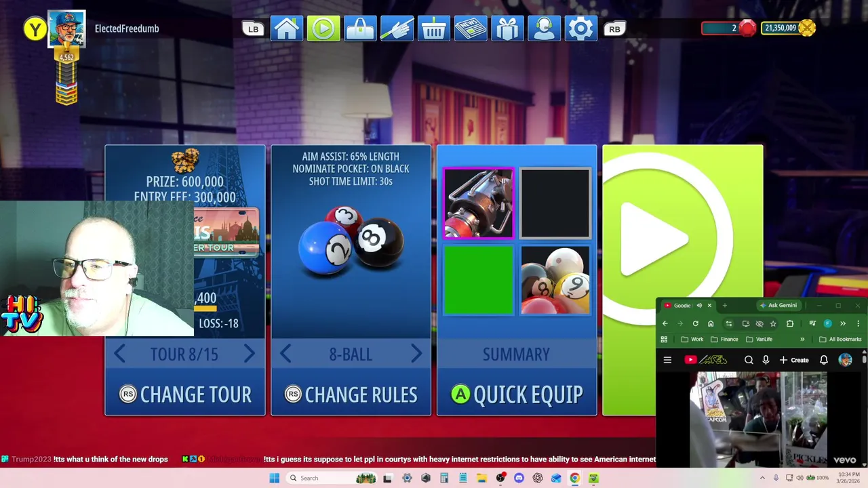Open the headset support icon
The image size is (868, 488).
pyautogui.click(x=544, y=28)
